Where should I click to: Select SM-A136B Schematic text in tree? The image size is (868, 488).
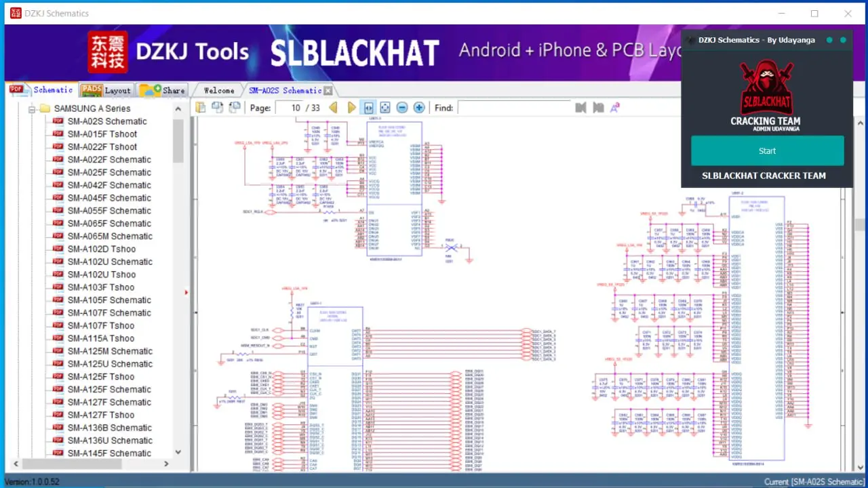click(x=109, y=428)
